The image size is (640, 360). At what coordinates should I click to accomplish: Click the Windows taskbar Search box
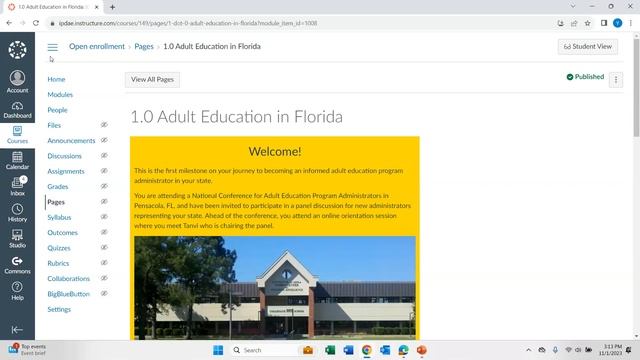pyautogui.click(x=263, y=350)
